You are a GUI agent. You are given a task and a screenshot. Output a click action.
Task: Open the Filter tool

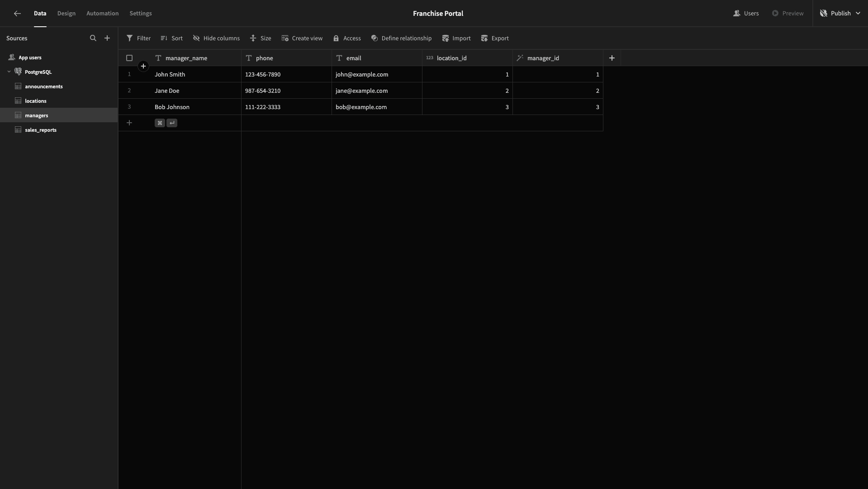point(138,38)
